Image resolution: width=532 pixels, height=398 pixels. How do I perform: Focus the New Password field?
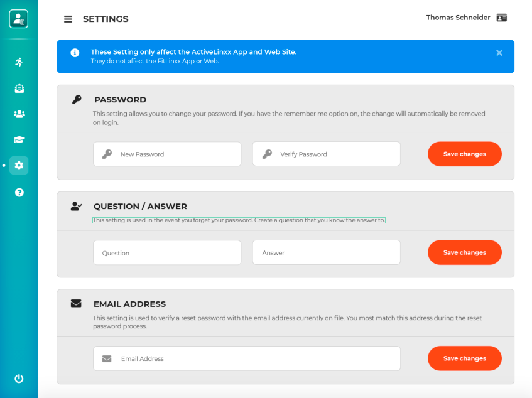click(167, 154)
